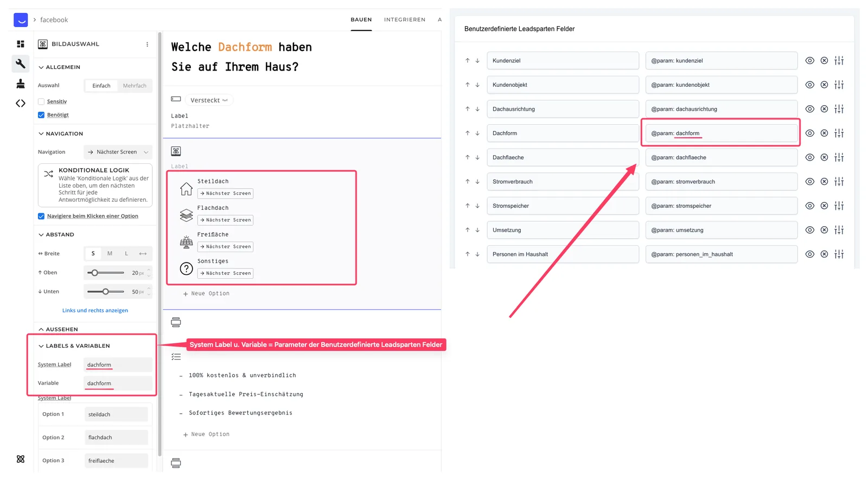The height and width of the screenshot is (480, 868).
Task: Collapse the Allgemein section
Action: click(60, 67)
